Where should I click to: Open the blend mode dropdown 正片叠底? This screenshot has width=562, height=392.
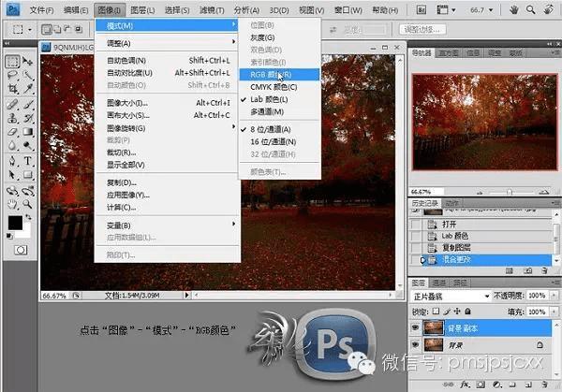pyautogui.click(x=451, y=296)
